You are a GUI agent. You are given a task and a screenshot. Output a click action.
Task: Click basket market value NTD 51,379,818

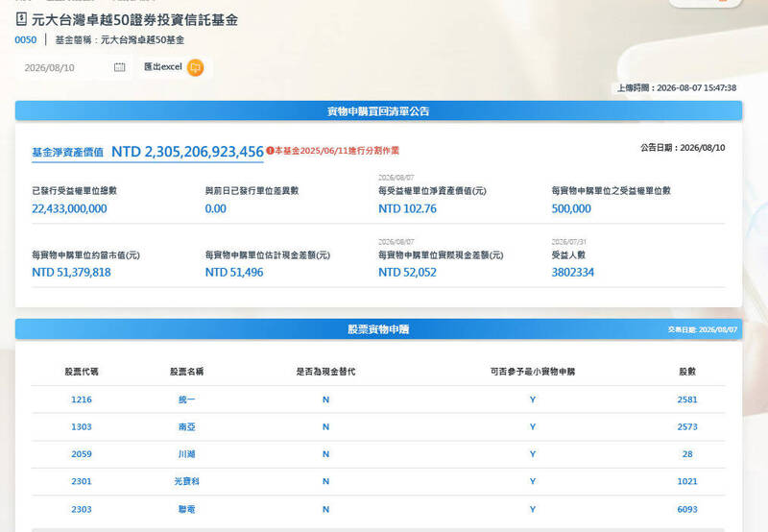coord(71,273)
